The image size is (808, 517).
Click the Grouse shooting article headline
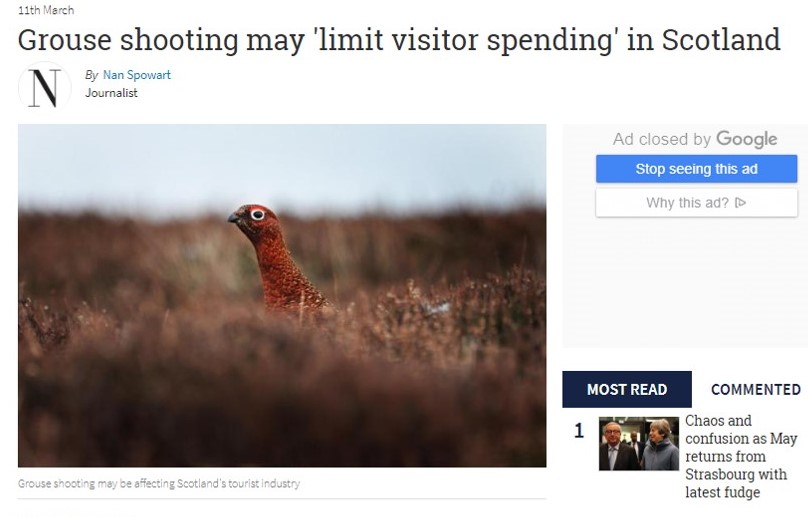(399, 40)
